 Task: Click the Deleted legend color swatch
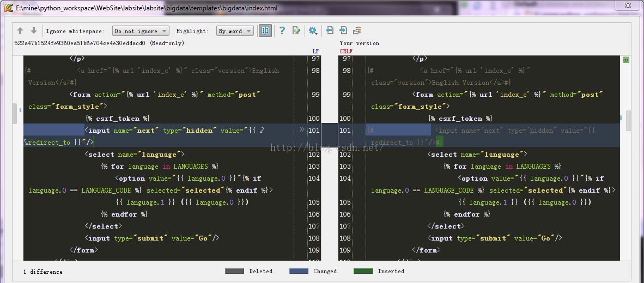point(234,271)
